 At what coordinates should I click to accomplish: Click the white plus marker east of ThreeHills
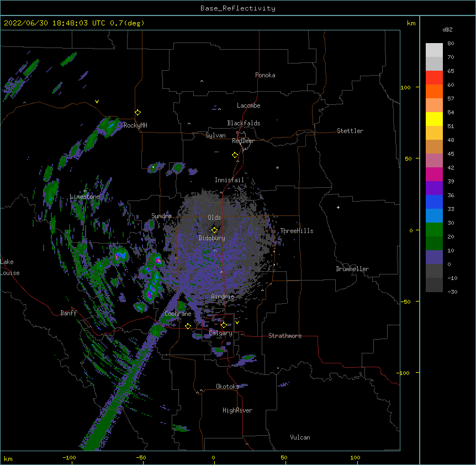click(x=338, y=208)
